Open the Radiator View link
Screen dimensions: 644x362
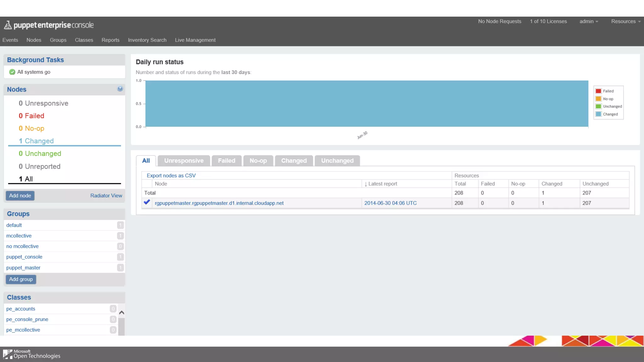tap(106, 195)
